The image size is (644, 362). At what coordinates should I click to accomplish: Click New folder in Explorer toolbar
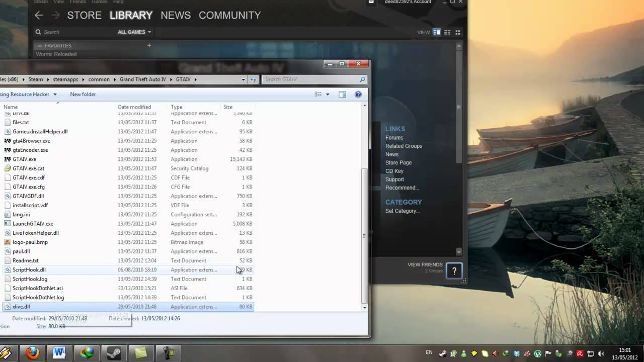[83, 95]
